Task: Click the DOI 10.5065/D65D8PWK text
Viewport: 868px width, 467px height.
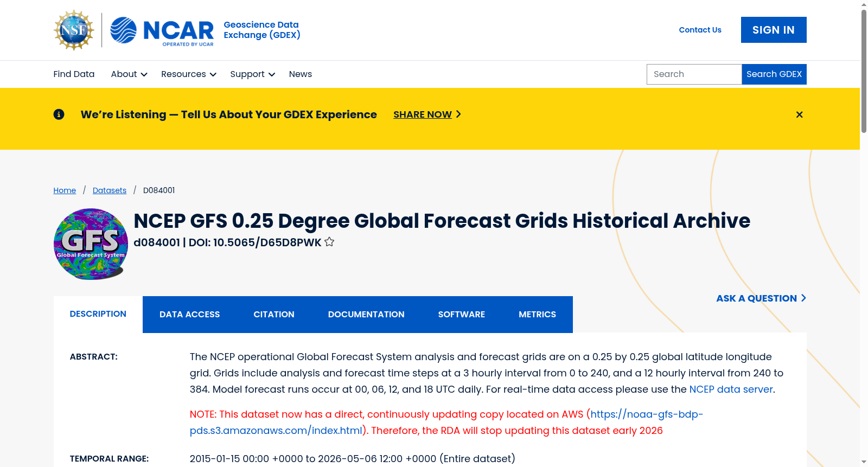Action: point(255,242)
